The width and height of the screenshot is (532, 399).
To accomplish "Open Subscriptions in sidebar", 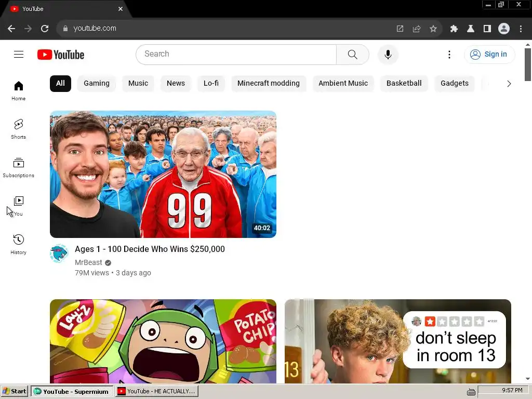I will point(18,168).
